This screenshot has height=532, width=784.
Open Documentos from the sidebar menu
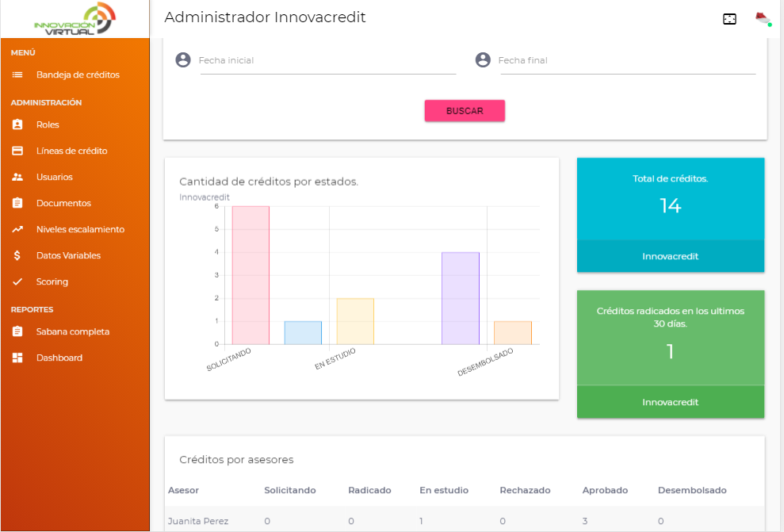[63, 204]
